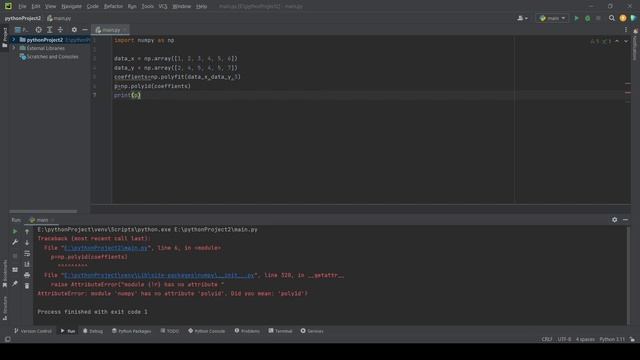Open the Help menu
Screen dimensions: 640x360
click(201, 7)
